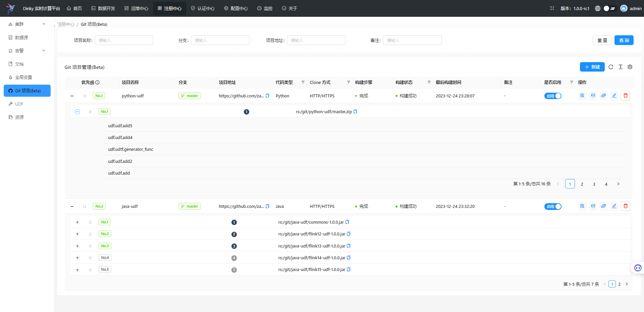644x312 pixels.
Task: Delete the python-udf project
Action: pyautogui.click(x=626, y=96)
